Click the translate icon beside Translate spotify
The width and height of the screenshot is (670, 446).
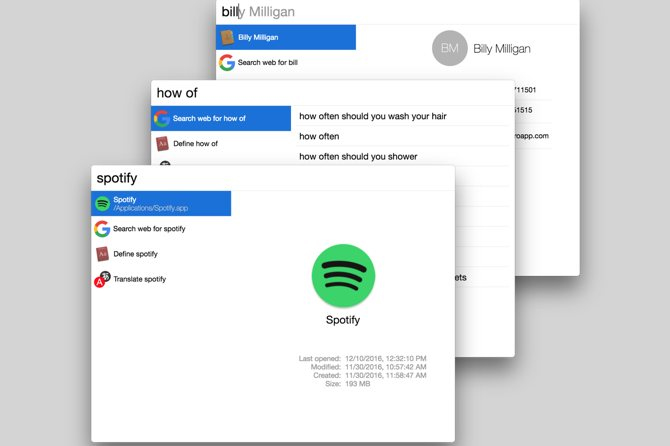tap(102, 279)
